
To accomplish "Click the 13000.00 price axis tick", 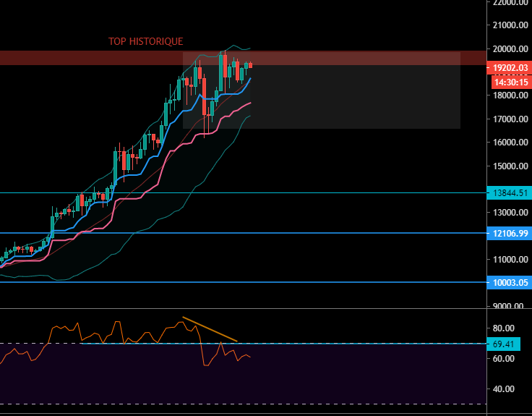I will 510,213.
